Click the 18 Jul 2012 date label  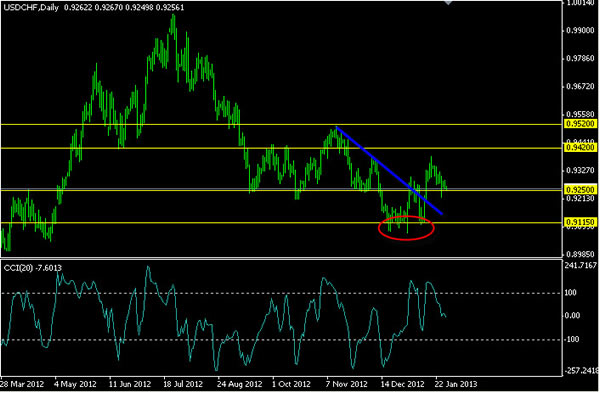tap(184, 384)
